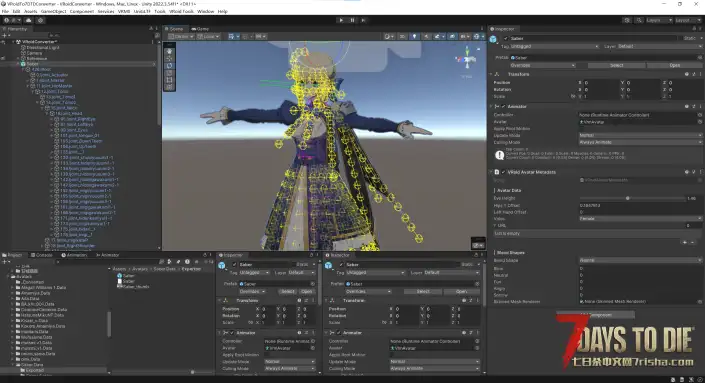Switch to the Game tab

coord(200,29)
